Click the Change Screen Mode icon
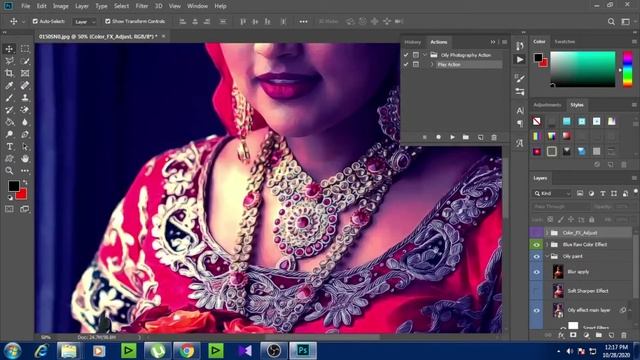The width and height of the screenshot is (640, 360). pos(25,209)
